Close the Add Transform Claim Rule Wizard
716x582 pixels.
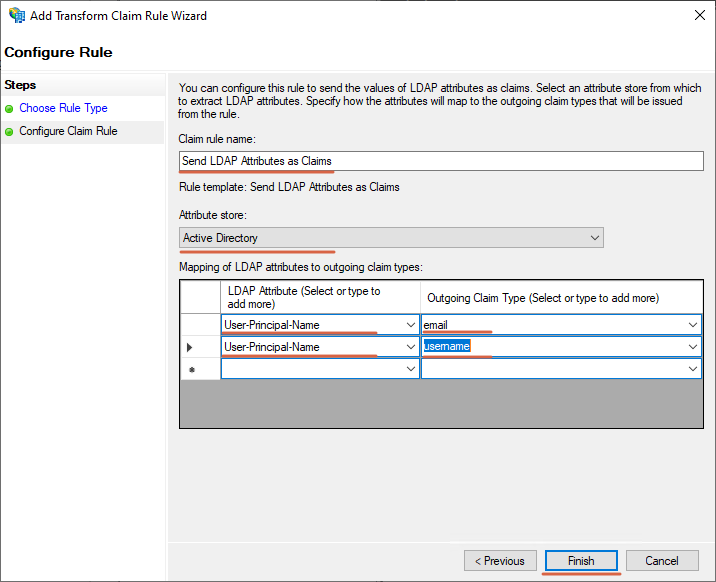coord(700,15)
